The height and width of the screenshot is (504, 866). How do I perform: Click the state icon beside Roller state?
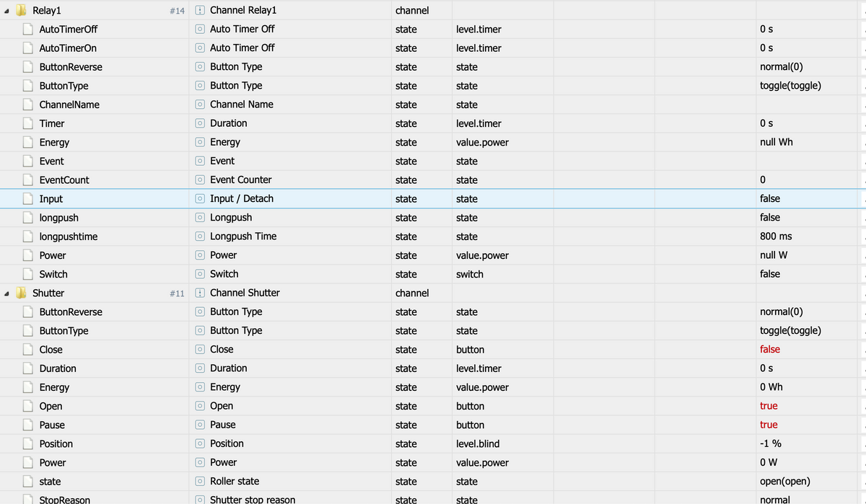[x=201, y=482]
